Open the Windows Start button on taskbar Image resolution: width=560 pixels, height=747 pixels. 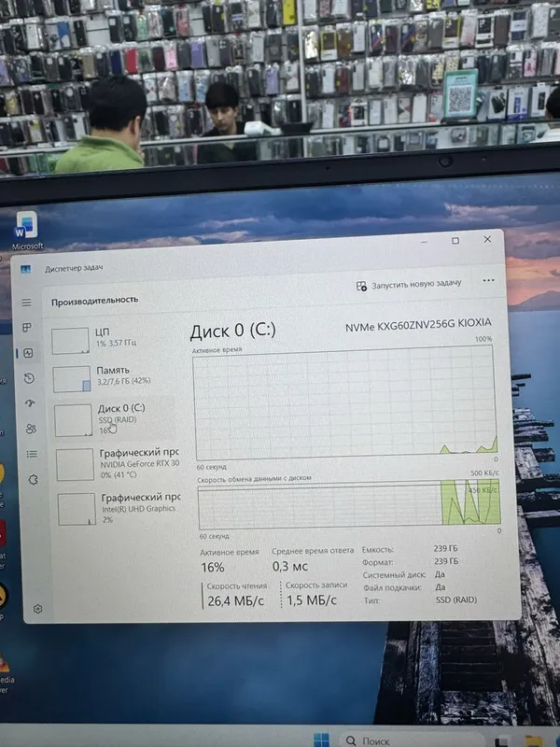tap(321, 740)
